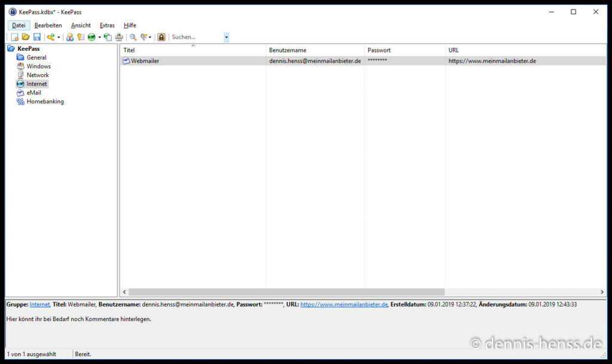The image size is (612, 364).
Task: Click the Perform Auto-Type icon
Action: click(x=119, y=37)
